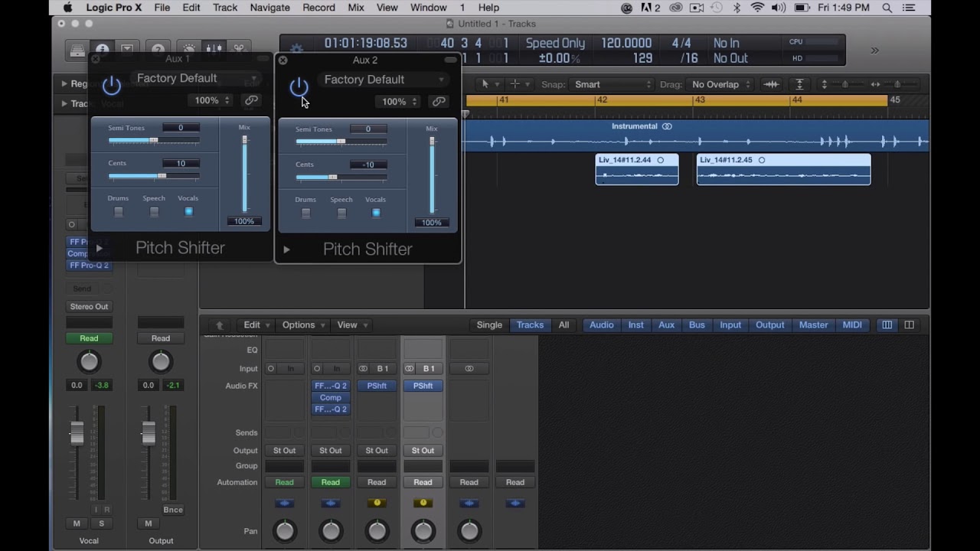Image resolution: width=980 pixels, height=551 pixels.
Task: Click the link icon in Aux 2 plugin
Action: click(x=439, y=101)
